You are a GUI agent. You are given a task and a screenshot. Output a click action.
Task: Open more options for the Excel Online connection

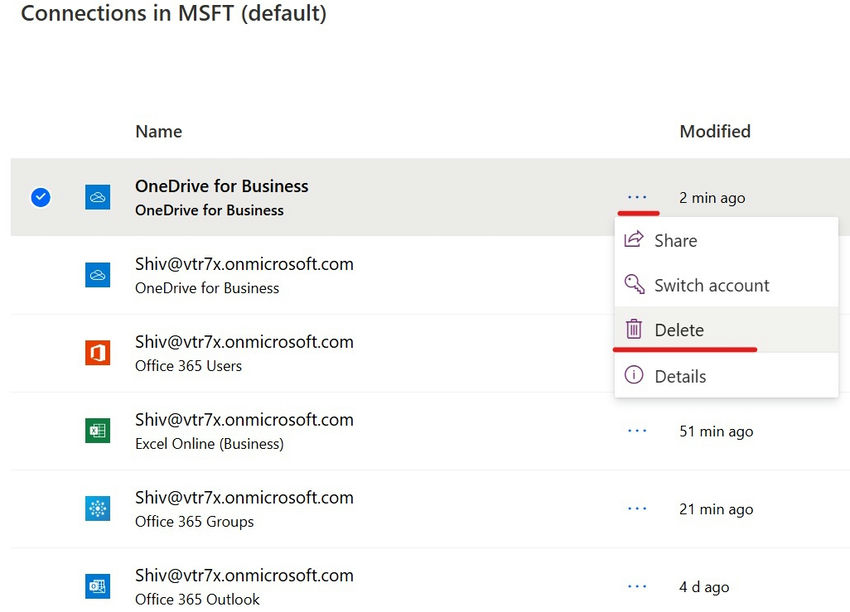[x=637, y=431]
